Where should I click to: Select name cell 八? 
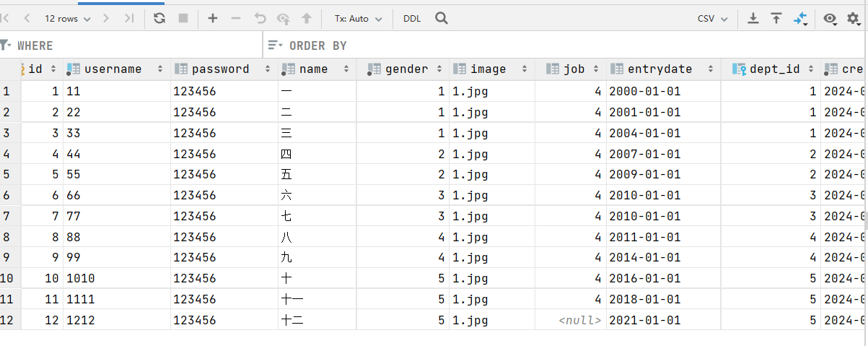pyautogui.click(x=317, y=236)
